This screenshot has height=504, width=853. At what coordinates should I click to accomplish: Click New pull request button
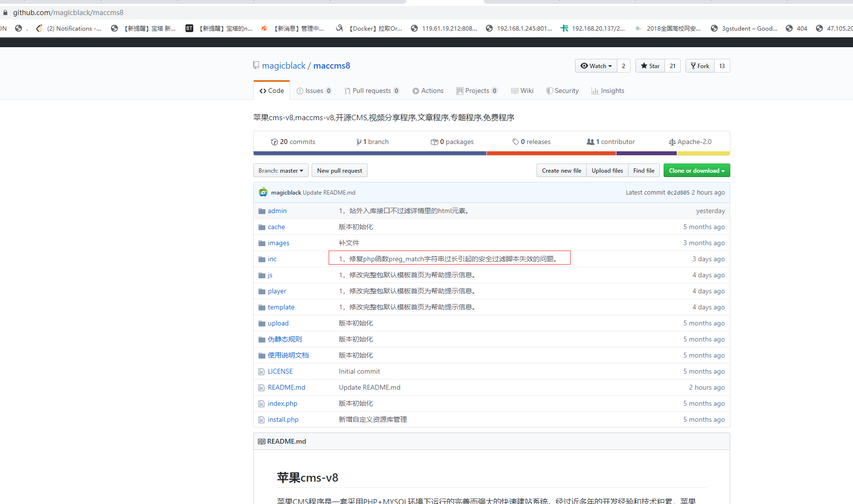[x=339, y=171]
